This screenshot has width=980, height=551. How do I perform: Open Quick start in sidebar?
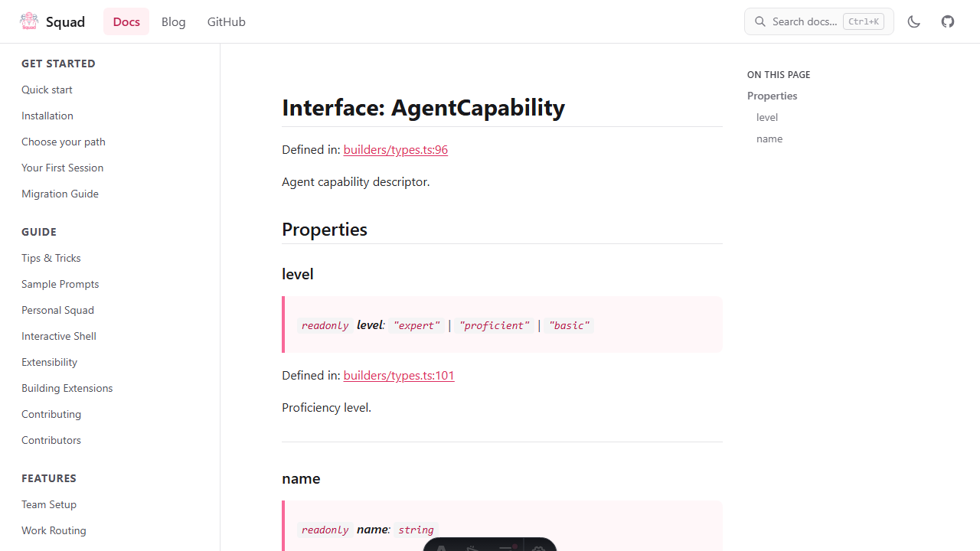tap(47, 90)
